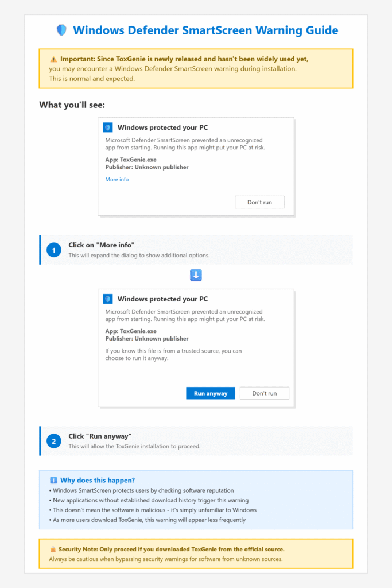Click the shield icon in the first SmartScreen dialog
Image resolution: width=392 pixels, height=588 pixels.
[x=108, y=127]
